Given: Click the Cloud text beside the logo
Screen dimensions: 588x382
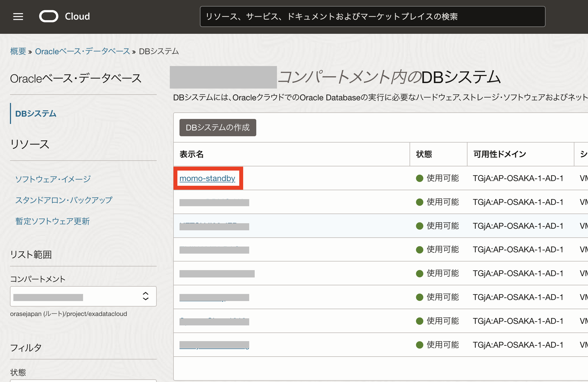Looking at the screenshot, I should pyautogui.click(x=77, y=17).
